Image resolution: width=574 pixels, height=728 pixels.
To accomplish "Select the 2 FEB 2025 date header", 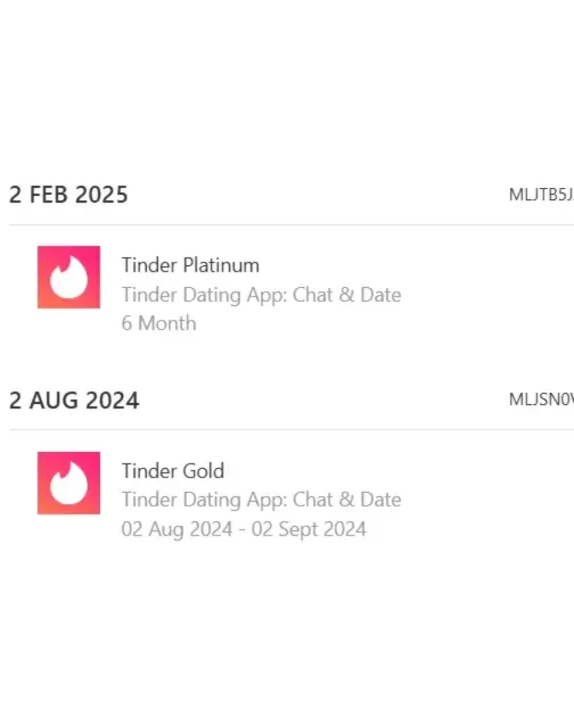I will (x=68, y=195).
